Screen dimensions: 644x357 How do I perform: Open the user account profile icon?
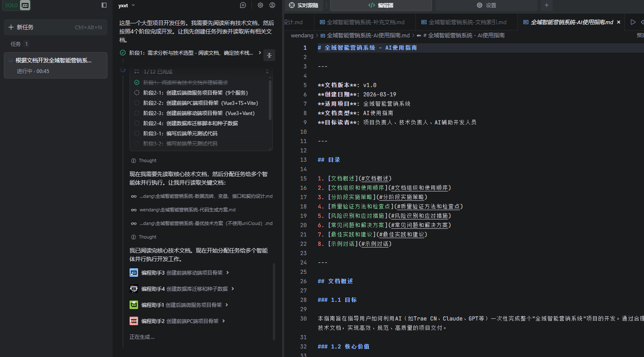272,6
